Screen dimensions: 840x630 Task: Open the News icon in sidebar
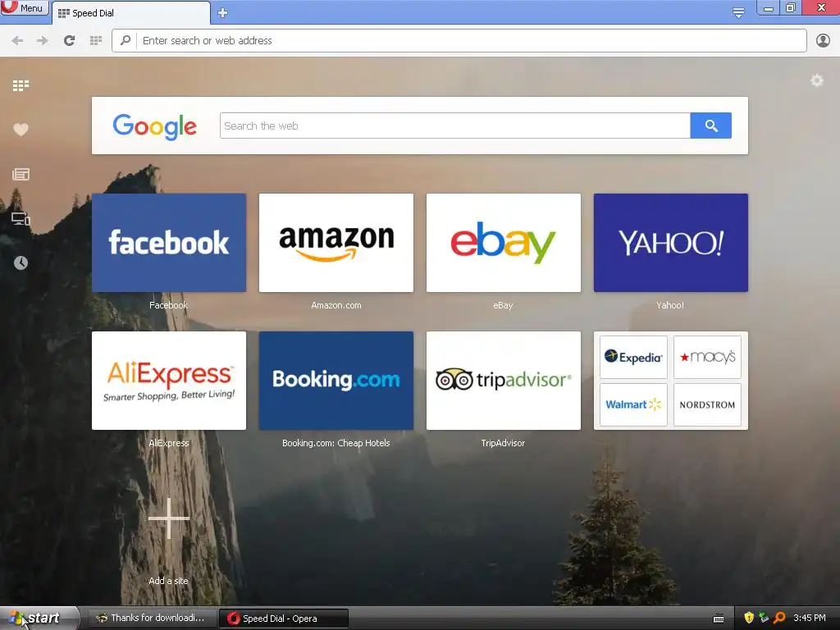tap(21, 174)
